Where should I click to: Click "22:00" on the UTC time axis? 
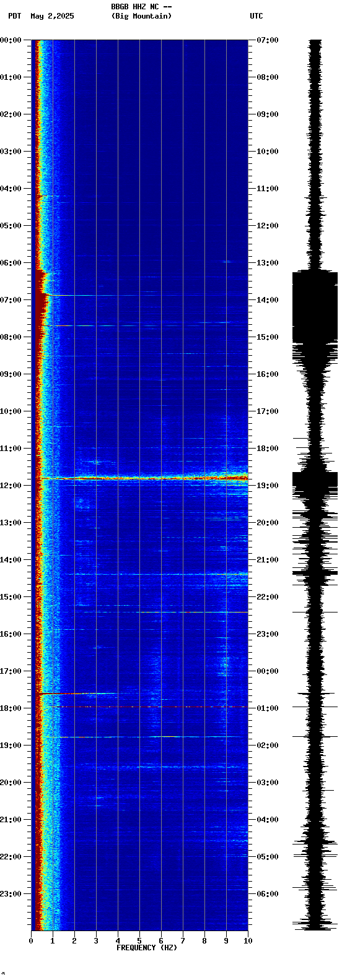[268, 597]
